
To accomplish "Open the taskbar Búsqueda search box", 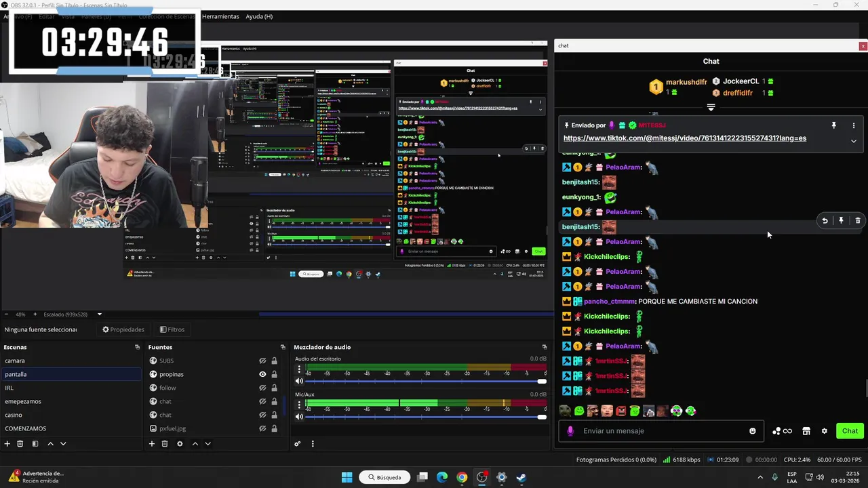I will [384, 477].
